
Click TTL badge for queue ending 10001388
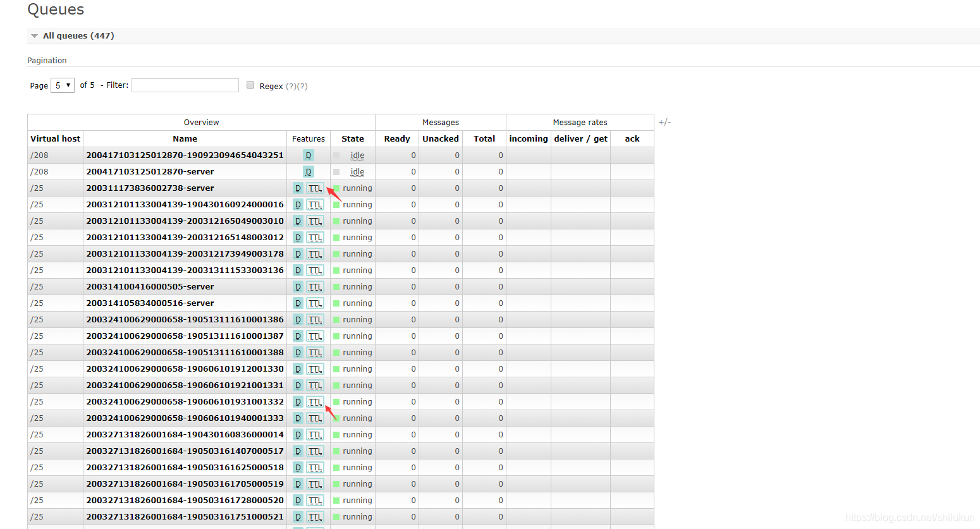[315, 353]
